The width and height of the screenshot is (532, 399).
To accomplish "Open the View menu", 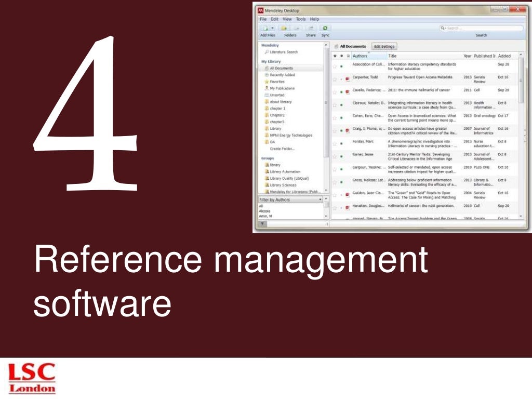I will pyautogui.click(x=287, y=19).
